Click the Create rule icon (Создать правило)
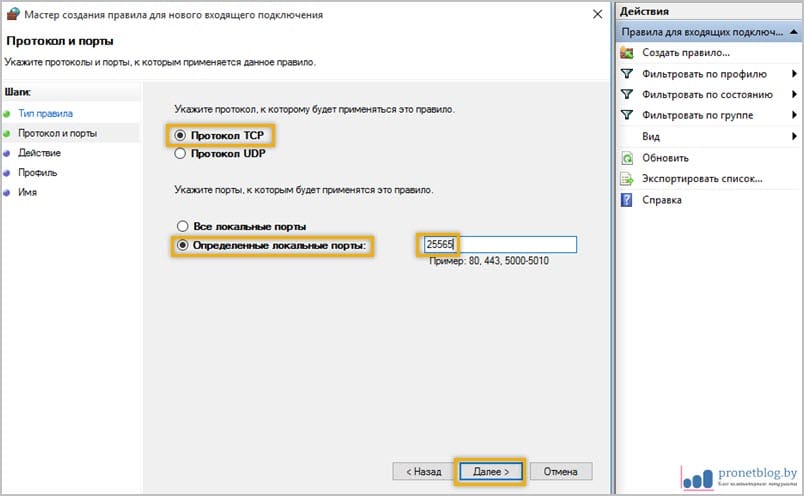 (627, 52)
